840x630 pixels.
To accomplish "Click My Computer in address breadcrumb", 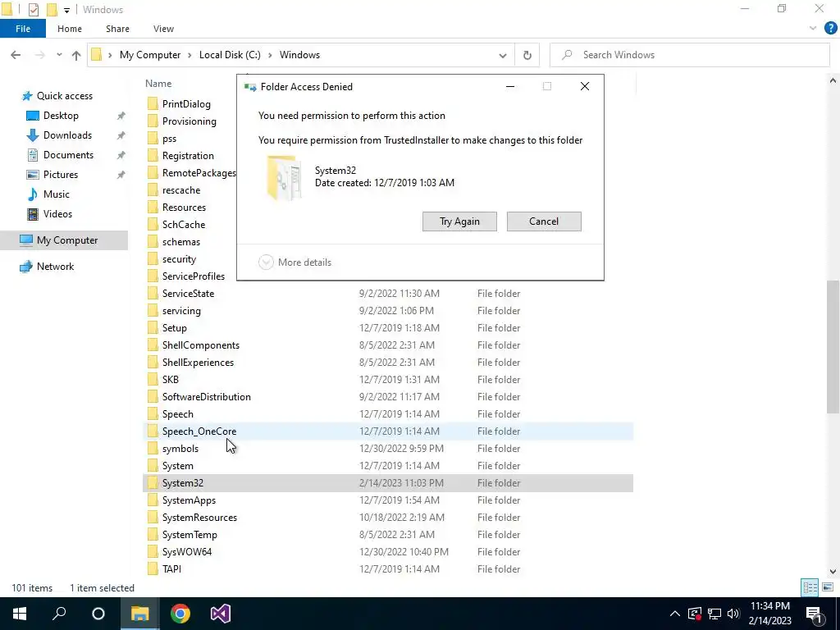I will click(x=150, y=55).
